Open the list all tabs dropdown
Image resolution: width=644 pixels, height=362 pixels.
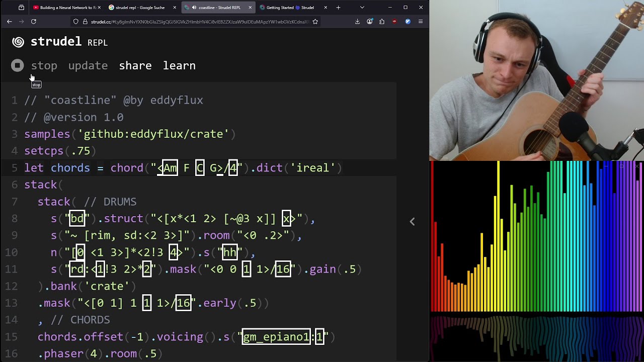(362, 8)
